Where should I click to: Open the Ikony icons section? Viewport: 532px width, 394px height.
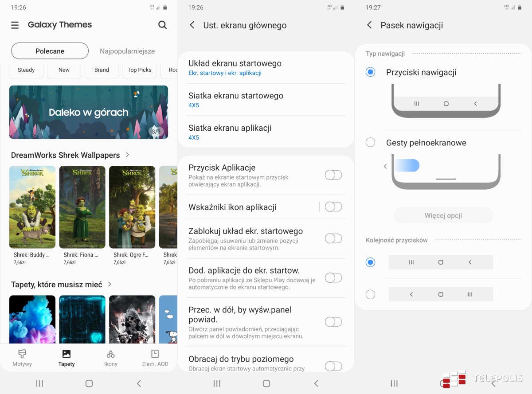(111, 358)
